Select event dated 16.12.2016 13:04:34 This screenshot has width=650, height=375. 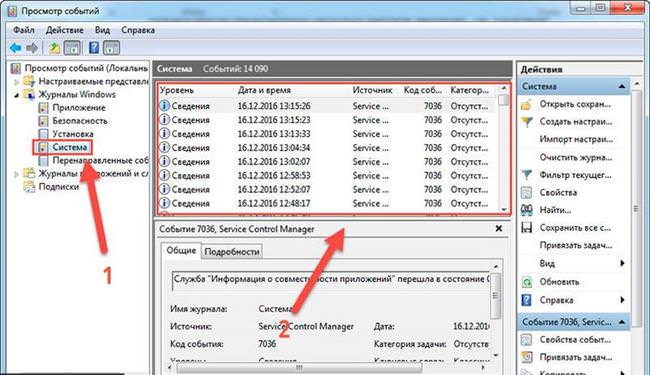327,148
